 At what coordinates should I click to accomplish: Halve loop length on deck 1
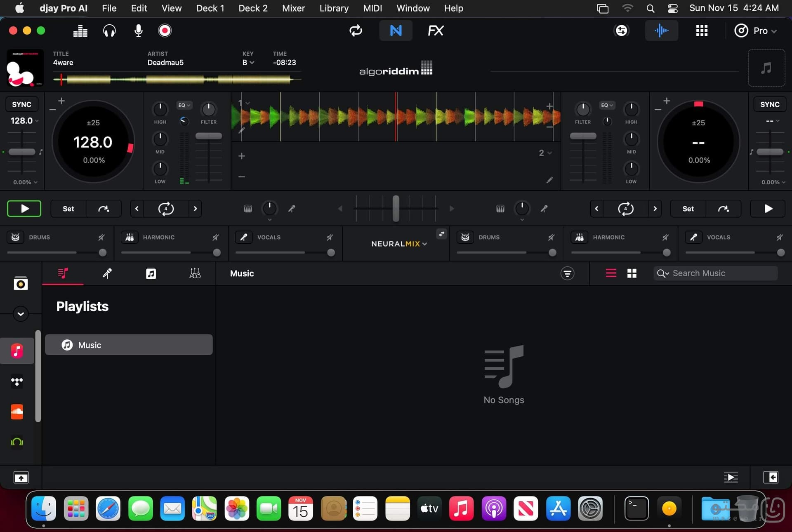coord(137,209)
